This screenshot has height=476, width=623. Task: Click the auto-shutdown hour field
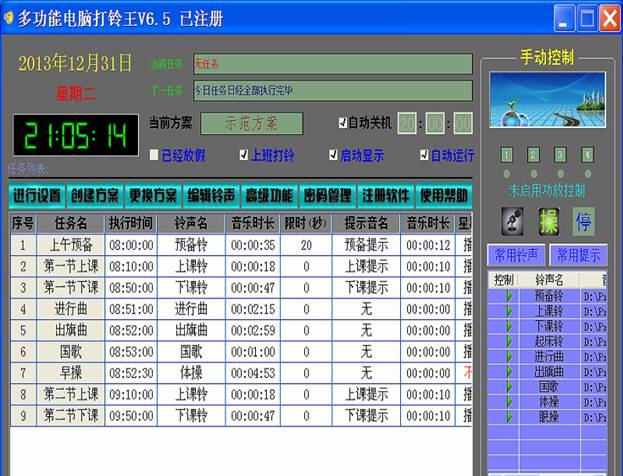point(407,123)
